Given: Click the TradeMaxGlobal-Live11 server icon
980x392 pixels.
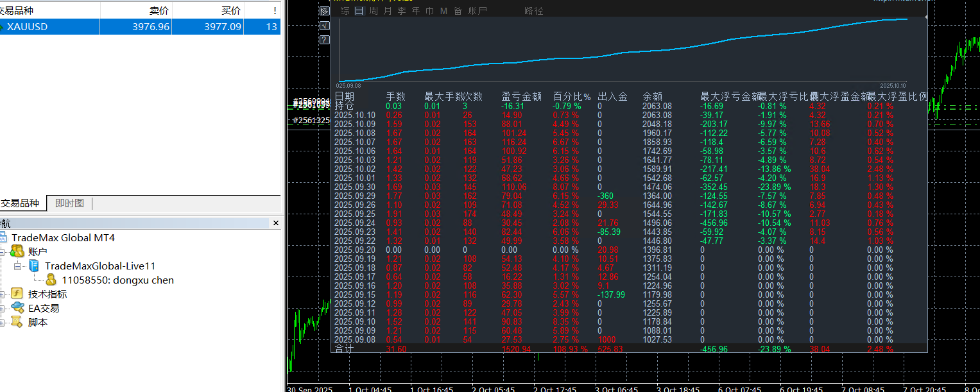Looking at the screenshot, I should pos(35,266).
